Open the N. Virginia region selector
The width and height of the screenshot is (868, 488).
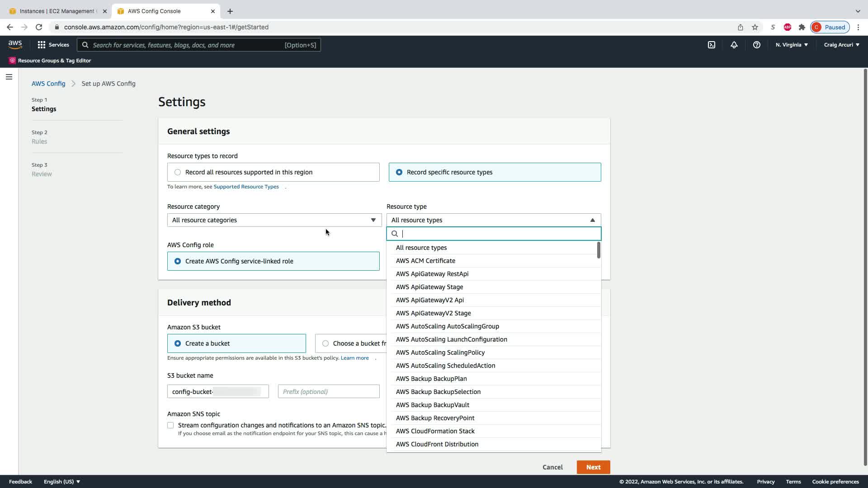click(791, 45)
